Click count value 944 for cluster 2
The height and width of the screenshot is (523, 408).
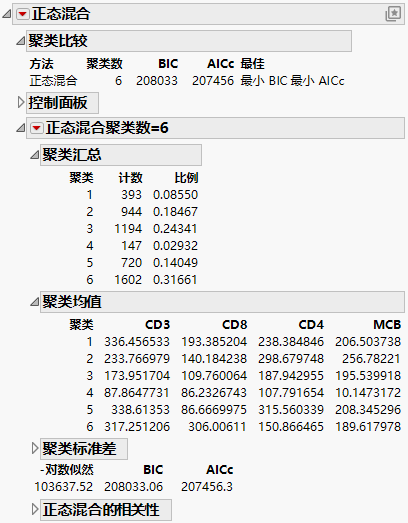coord(131,212)
